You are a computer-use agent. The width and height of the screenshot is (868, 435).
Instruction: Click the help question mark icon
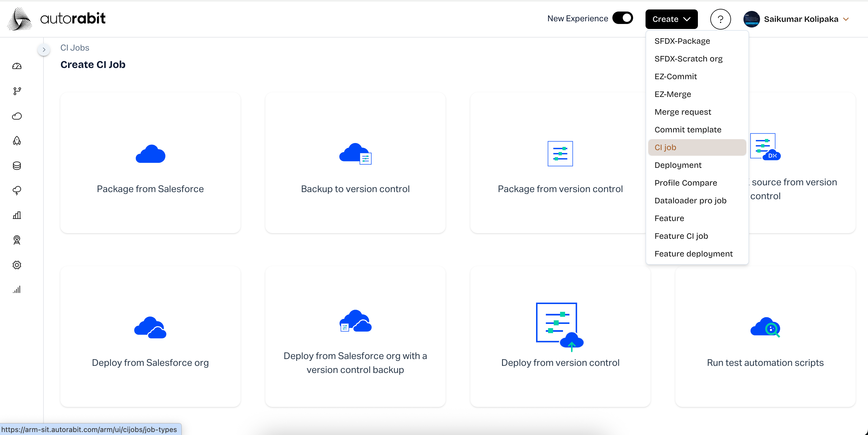pyautogui.click(x=720, y=19)
